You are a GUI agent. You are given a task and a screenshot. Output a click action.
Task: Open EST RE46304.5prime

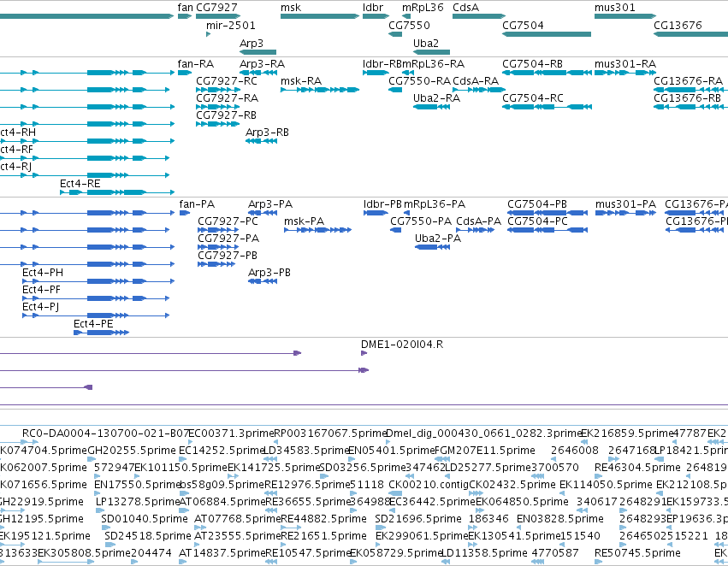point(638,468)
